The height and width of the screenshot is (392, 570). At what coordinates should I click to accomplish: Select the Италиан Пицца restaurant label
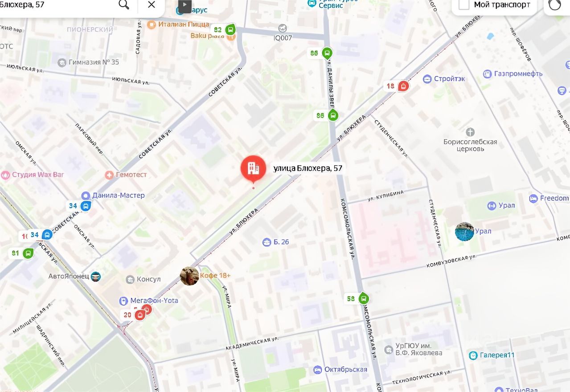click(183, 24)
